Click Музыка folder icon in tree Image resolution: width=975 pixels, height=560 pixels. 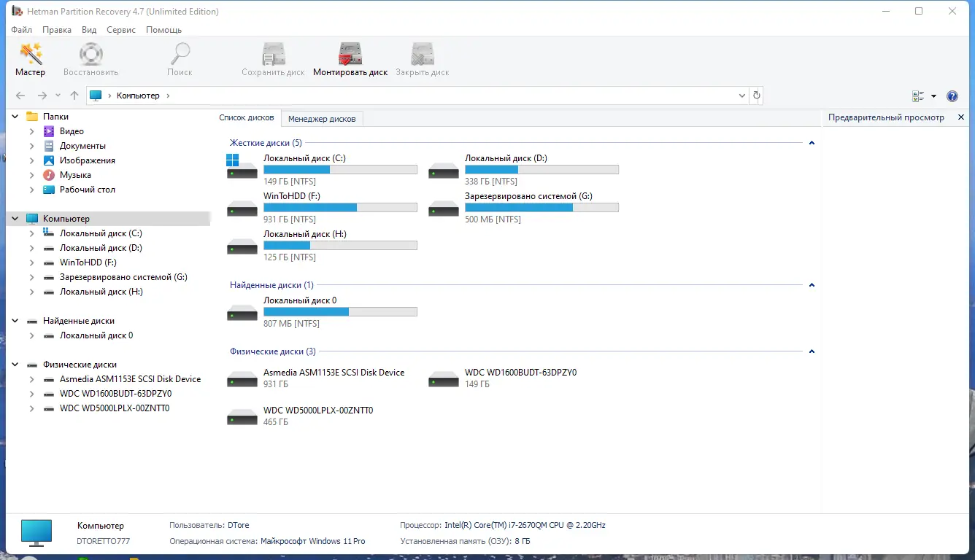(x=49, y=175)
